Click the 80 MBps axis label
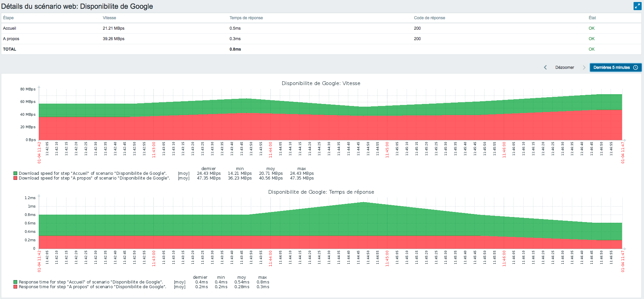The height and width of the screenshot is (299, 644). click(28, 89)
